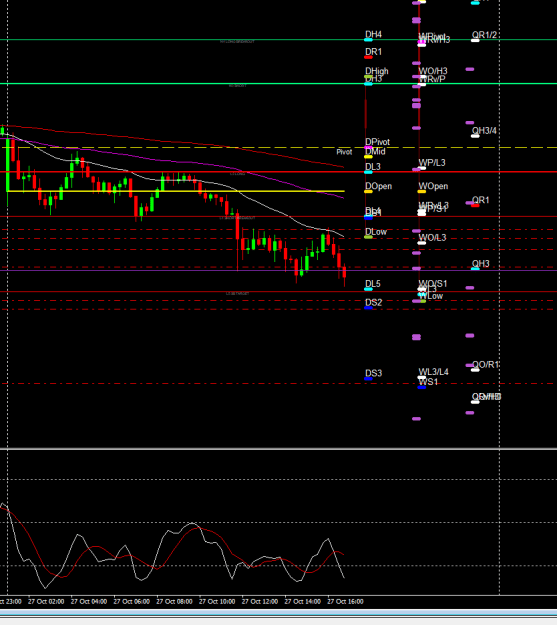Select the small Pivot label beside DMid
This screenshot has height=625, width=557.
coord(344,152)
